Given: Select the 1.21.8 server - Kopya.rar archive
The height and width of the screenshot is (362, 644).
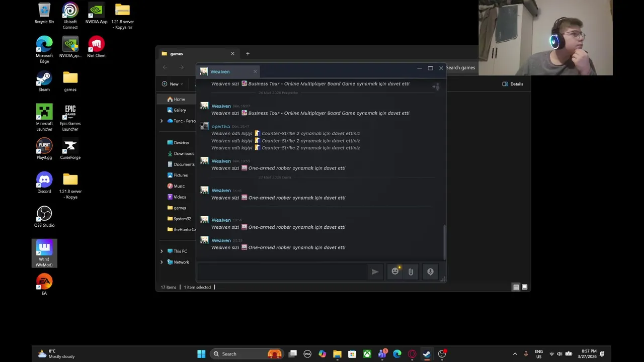Looking at the screenshot, I should point(122,16).
